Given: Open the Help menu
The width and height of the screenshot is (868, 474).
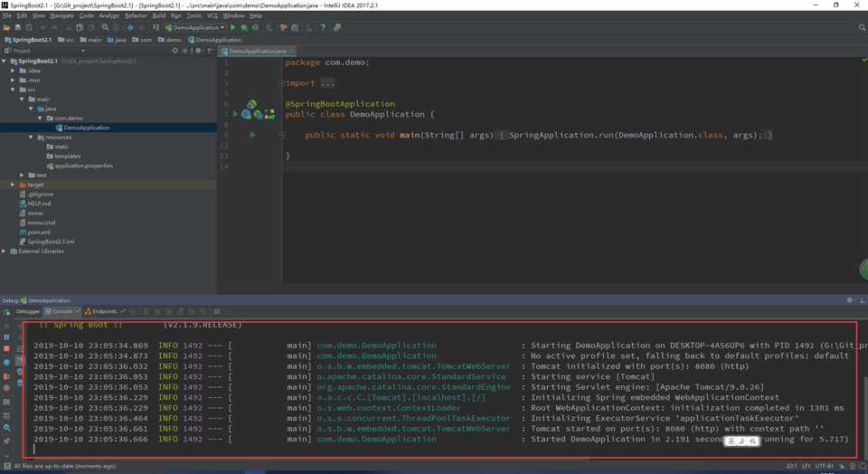Looking at the screenshot, I should (256, 15).
